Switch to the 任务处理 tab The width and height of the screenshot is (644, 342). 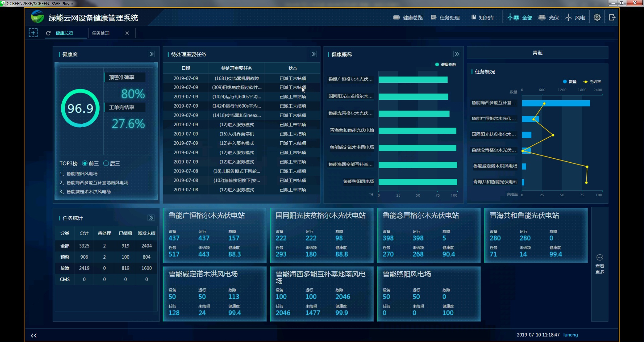[101, 33]
